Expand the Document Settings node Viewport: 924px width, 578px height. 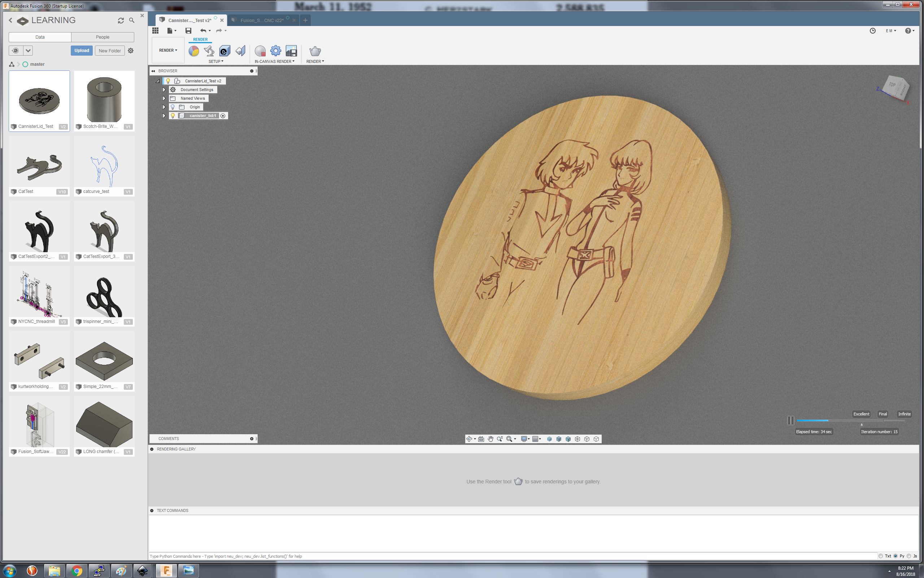[164, 90]
